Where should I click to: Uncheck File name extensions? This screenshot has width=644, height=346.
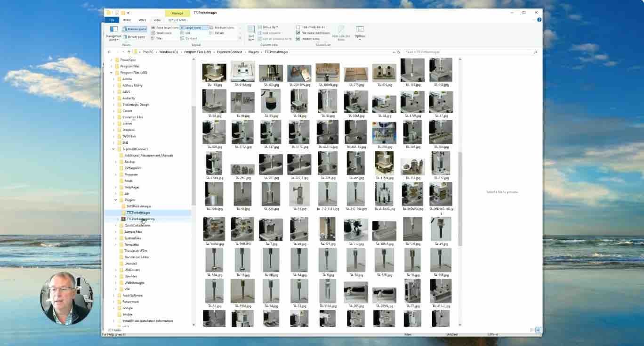point(314,33)
